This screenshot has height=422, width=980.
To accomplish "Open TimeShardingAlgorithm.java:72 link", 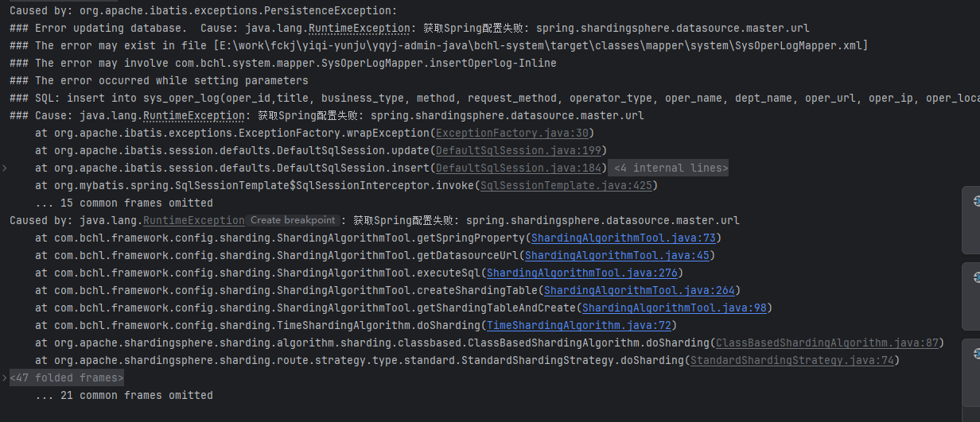I will (x=578, y=325).
